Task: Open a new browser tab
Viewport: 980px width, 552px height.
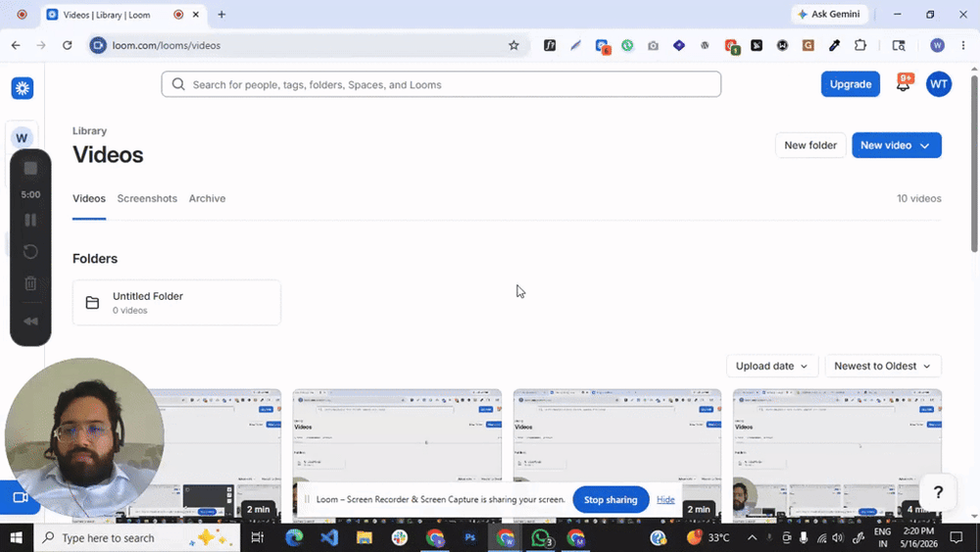Action: coord(221,15)
